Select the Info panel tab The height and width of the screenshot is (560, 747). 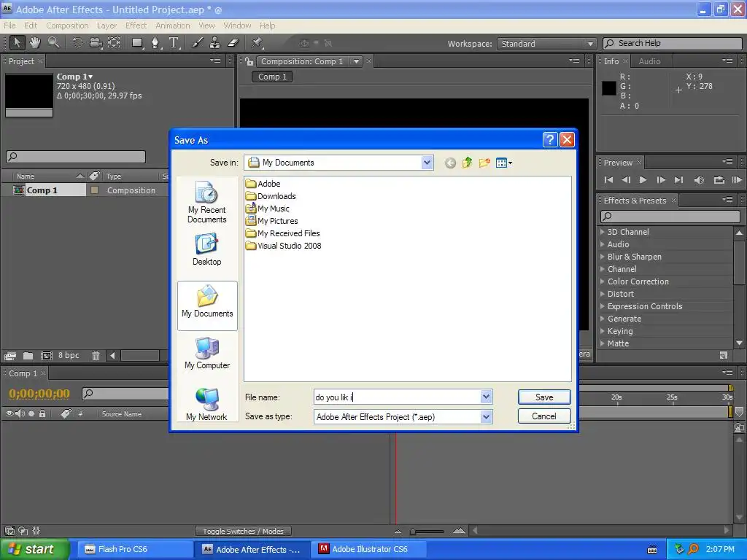coord(611,61)
